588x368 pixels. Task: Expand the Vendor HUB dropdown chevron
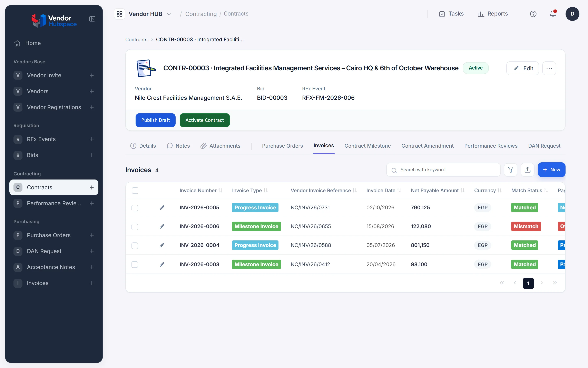coord(169,14)
